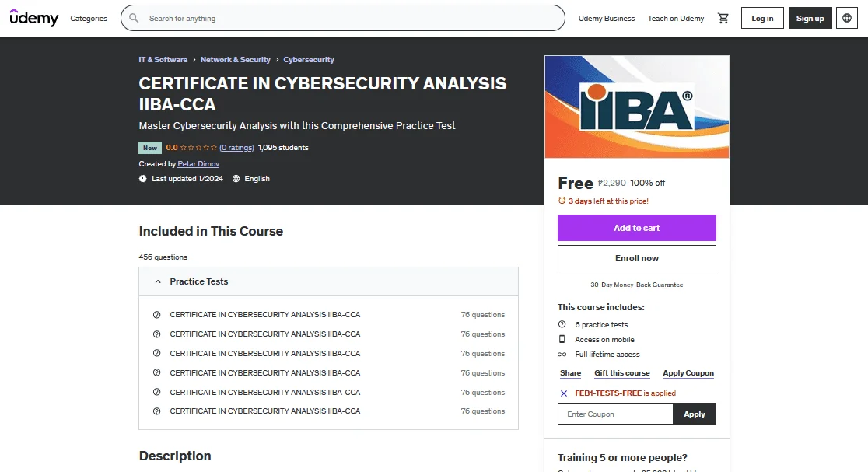Screen dimensions: 868x472
Task: Open the (0 ratings) link
Action: click(236, 148)
